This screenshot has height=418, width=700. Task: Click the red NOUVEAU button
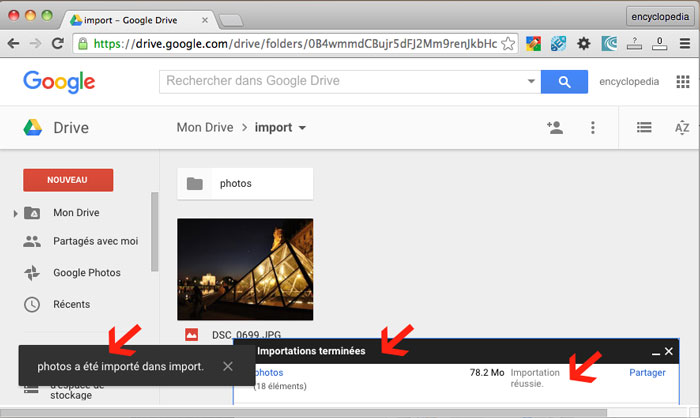68,180
